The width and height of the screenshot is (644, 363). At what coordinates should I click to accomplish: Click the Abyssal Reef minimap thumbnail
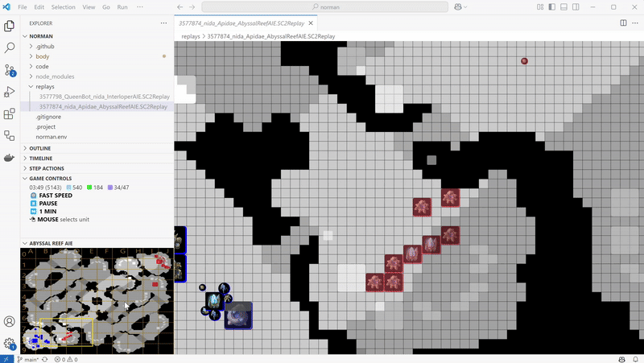point(97,301)
